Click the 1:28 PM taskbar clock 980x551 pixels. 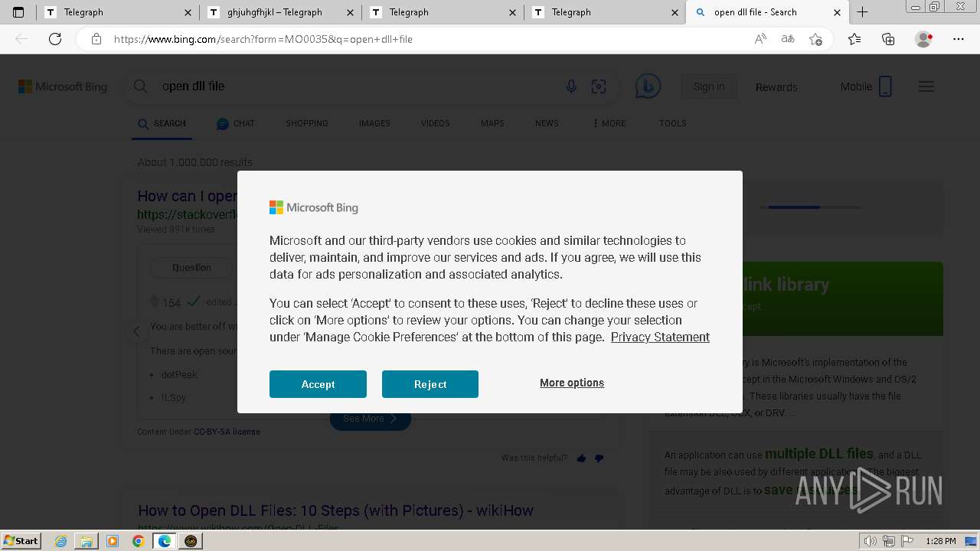941,541
